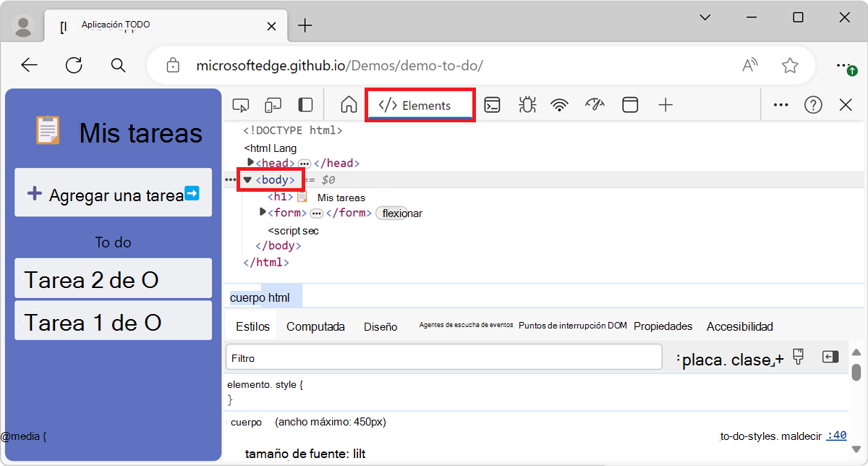Select the Inspect element tool

pyautogui.click(x=241, y=104)
